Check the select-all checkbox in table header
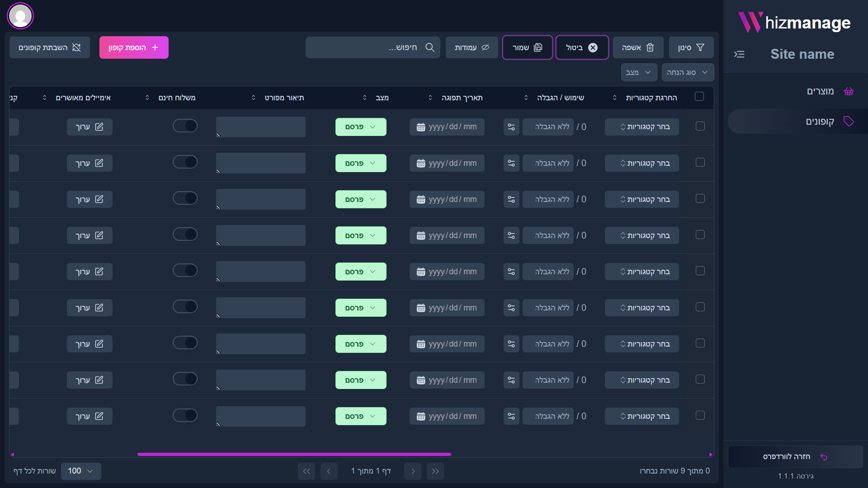 pos(699,96)
